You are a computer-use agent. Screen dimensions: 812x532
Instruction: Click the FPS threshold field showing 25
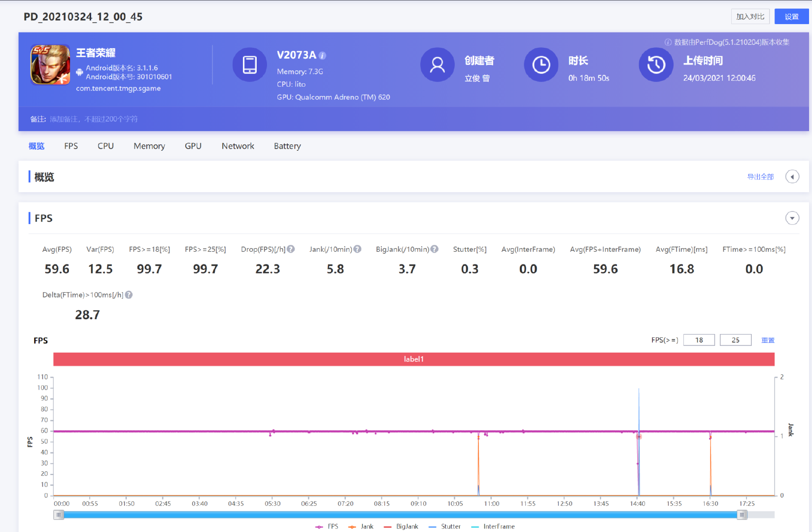tap(735, 340)
